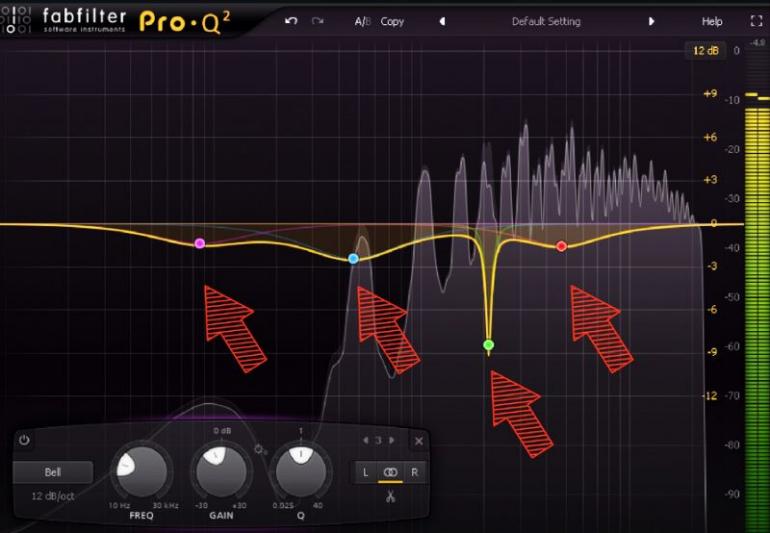The width and height of the screenshot is (770, 533).
Task: Click the Q knob
Action: [301, 472]
